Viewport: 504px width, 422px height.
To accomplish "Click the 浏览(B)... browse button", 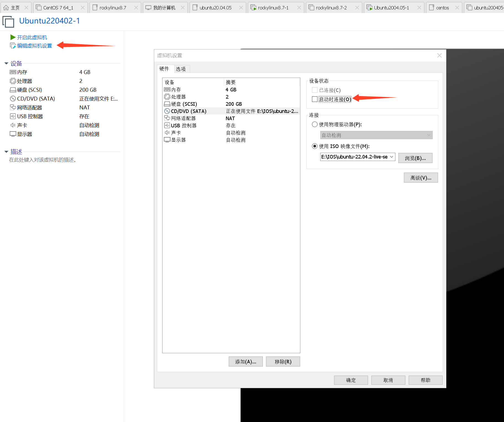I will coord(415,158).
